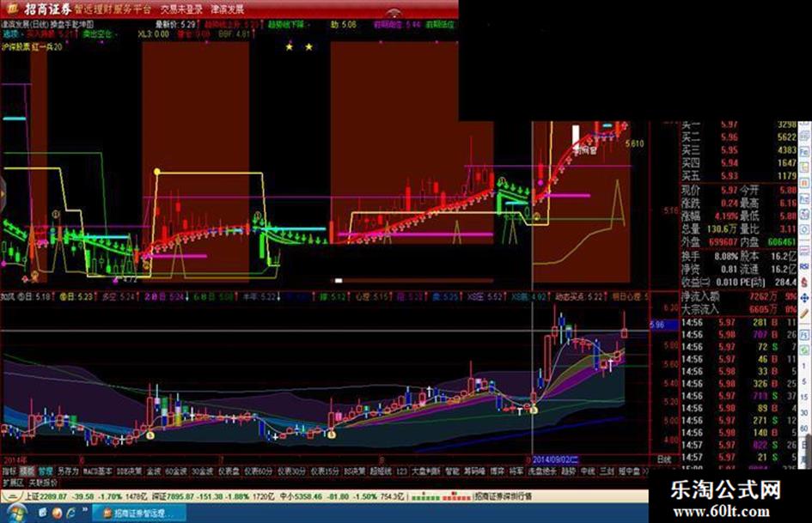Switch to the 中线 tab

tap(587, 471)
